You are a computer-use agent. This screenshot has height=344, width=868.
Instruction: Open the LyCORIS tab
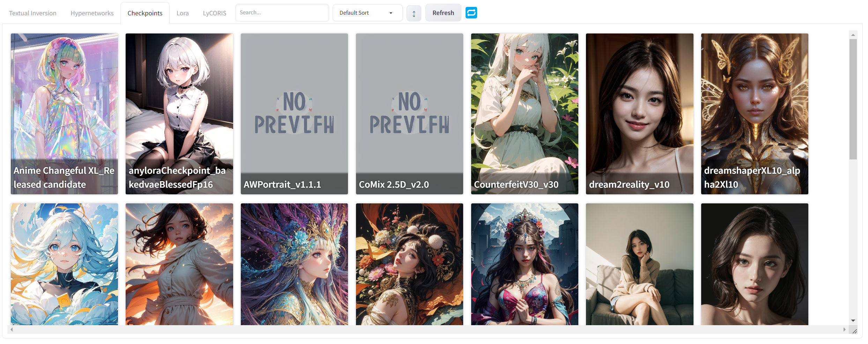[215, 13]
